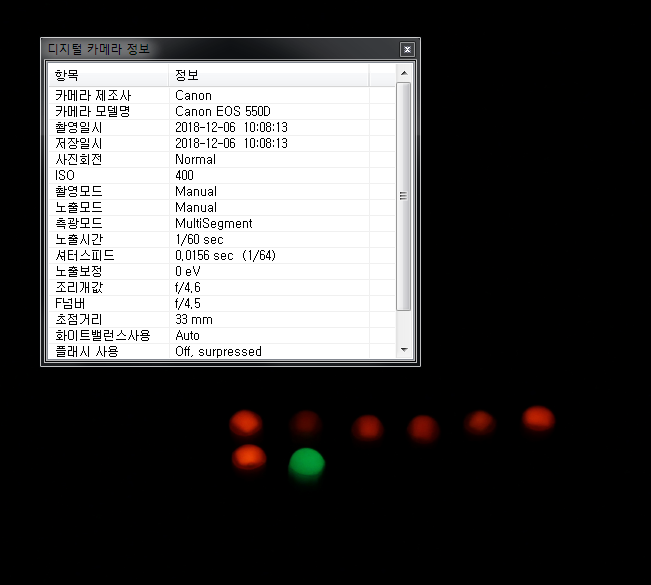Click the f/4.5 F-number value
The image size is (651, 585).
point(188,304)
